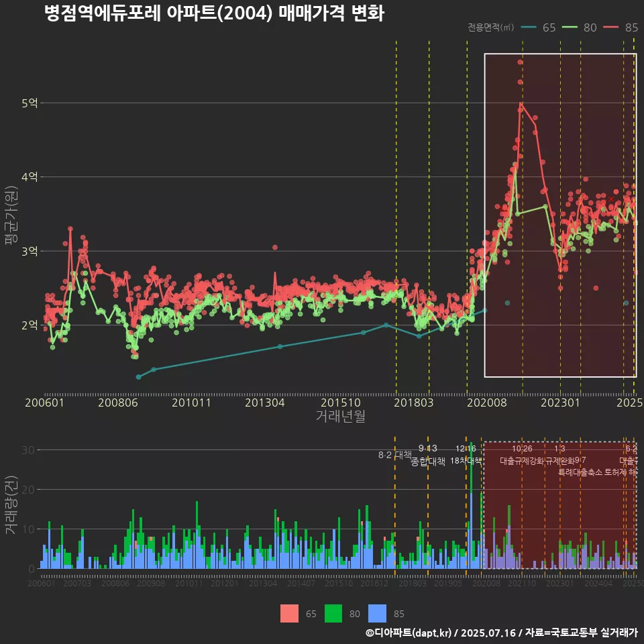Click the 201201 label on the volume chart axis
Viewport: 644px width, 644px height.
(x=225, y=583)
